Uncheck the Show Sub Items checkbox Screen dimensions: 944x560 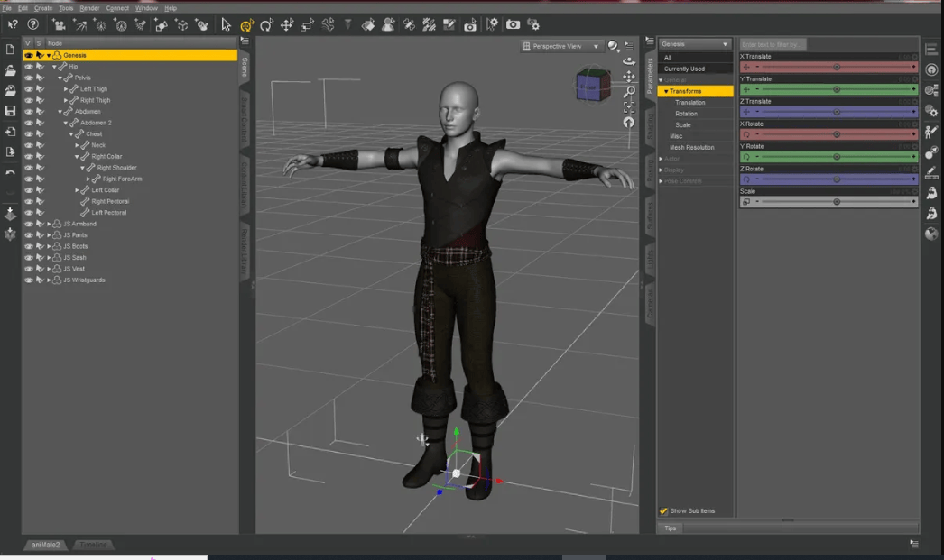[663, 510]
